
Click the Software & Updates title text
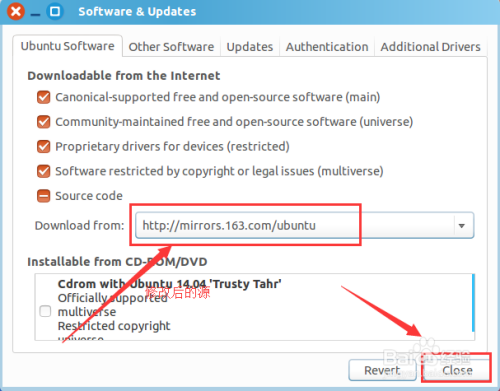tap(137, 12)
